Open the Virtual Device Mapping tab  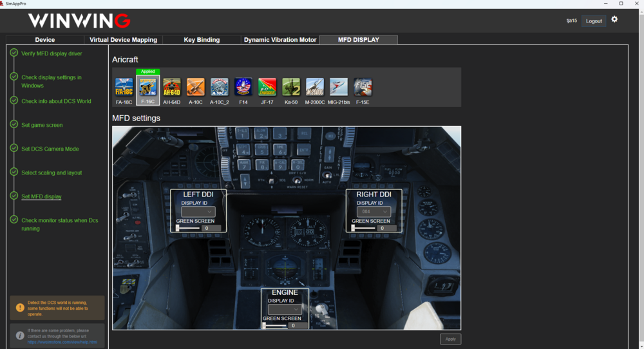click(123, 40)
